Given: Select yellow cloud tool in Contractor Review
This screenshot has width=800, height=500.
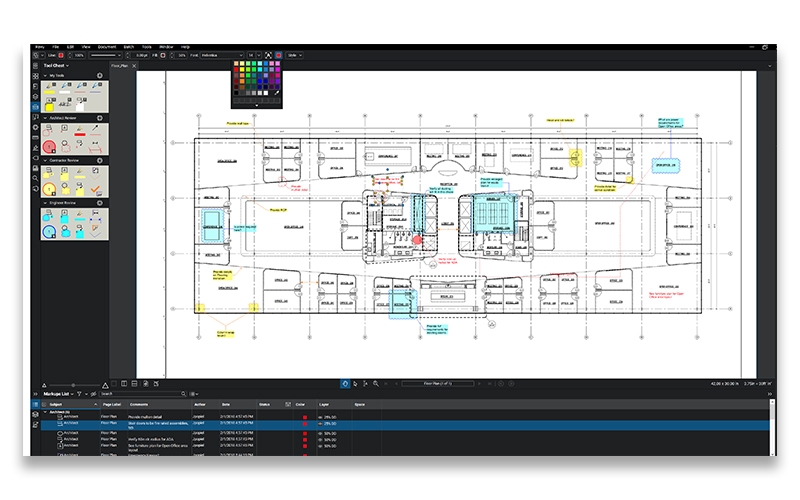Looking at the screenshot, I should [x=65, y=189].
